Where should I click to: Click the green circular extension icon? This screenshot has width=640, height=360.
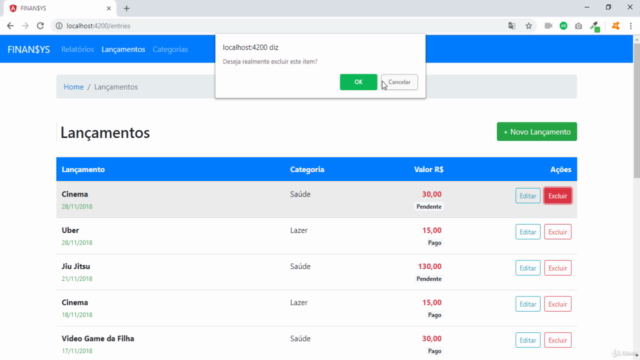(x=563, y=26)
